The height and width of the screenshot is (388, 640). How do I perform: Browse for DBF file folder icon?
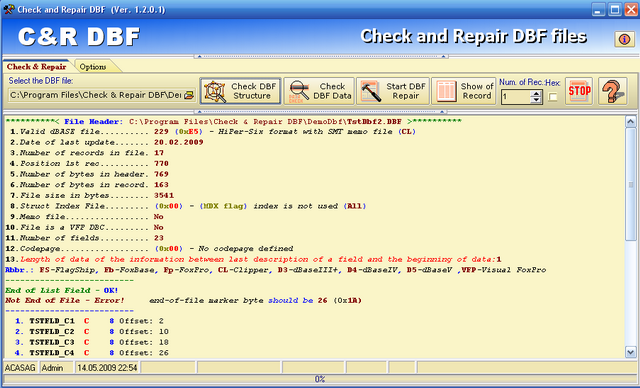click(189, 95)
